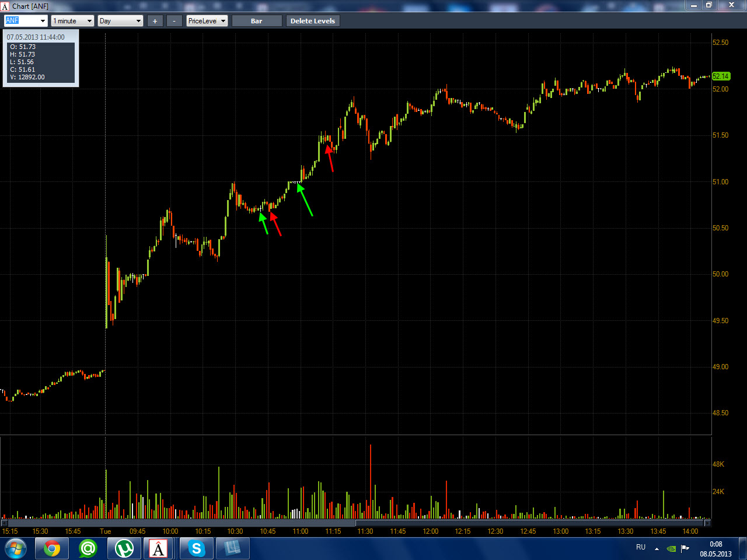The width and height of the screenshot is (747, 560).
Task: Switch to the red A trading app icon
Action: coord(159,548)
